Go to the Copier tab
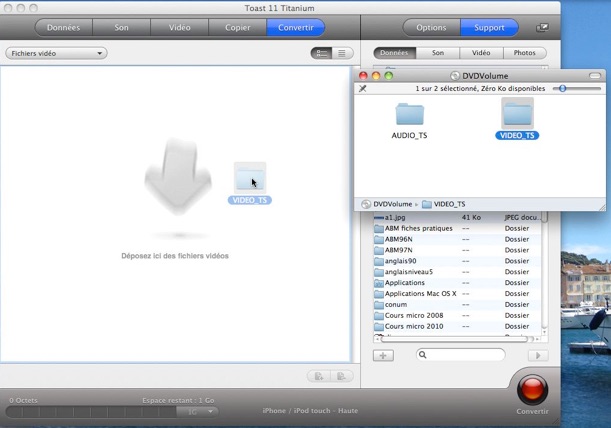Screen dimensions: 611x428 coord(238,28)
